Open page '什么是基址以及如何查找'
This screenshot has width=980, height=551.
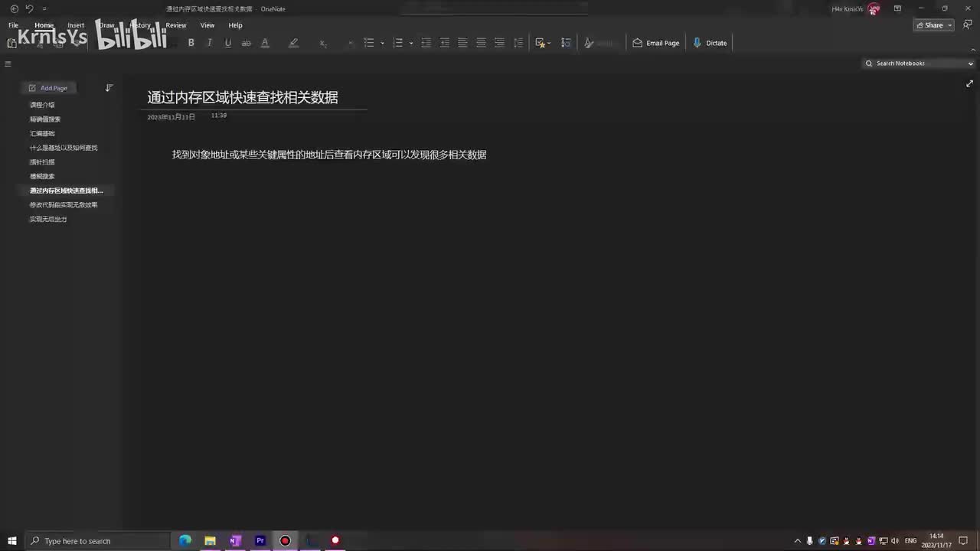[64, 148]
